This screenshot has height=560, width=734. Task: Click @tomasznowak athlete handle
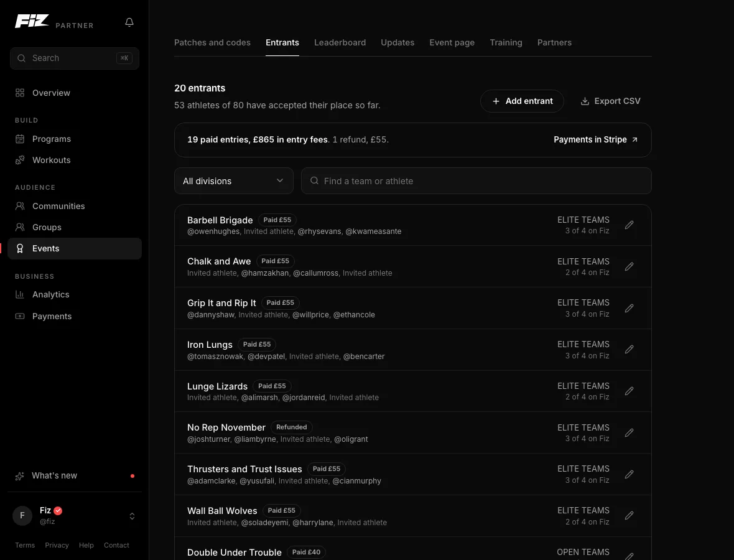(x=215, y=357)
